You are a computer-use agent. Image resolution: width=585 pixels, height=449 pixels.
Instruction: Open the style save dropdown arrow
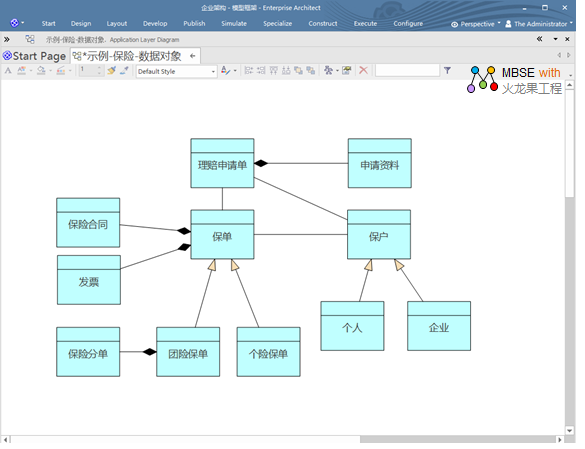235,71
